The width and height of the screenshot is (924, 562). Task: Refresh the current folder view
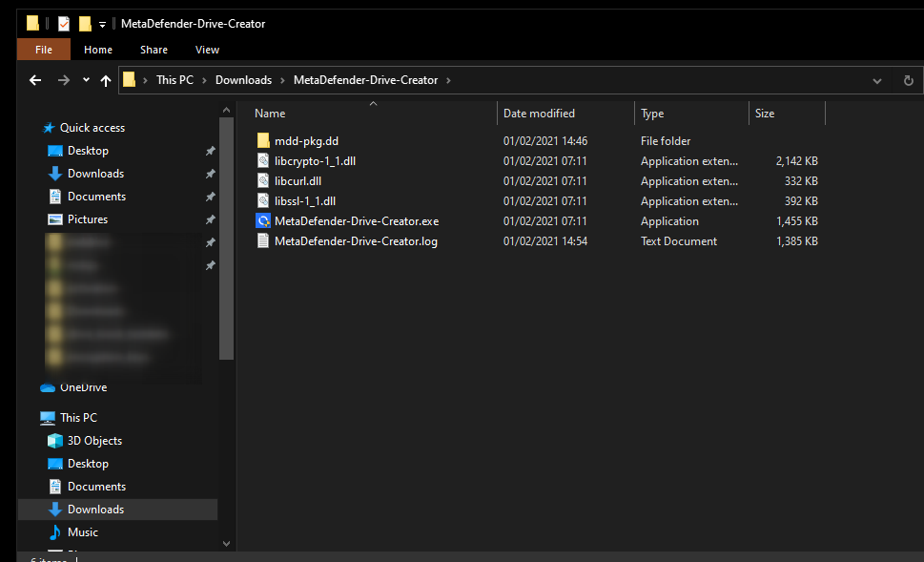[x=908, y=80]
